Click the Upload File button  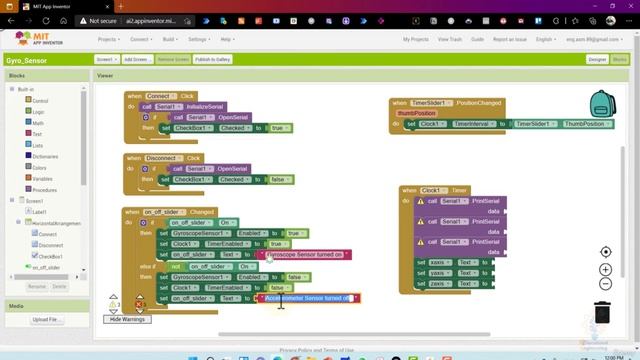click(x=46, y=319)
